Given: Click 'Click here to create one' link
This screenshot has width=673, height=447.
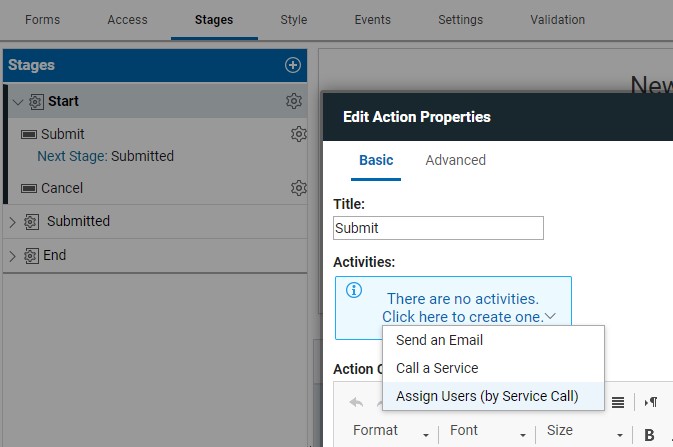Looking at the screenshot, I should tap(463, 317).
